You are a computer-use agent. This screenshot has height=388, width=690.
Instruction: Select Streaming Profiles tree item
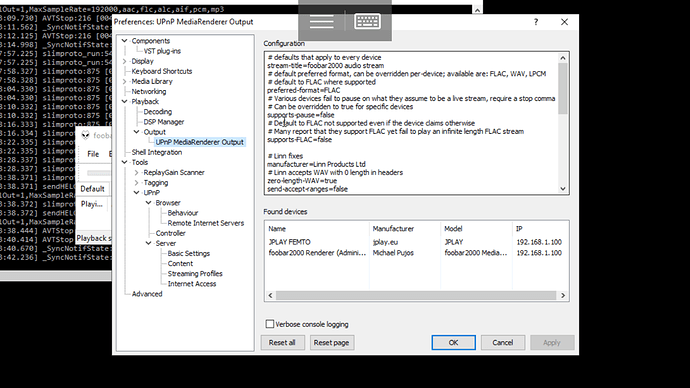click(195, 274)
